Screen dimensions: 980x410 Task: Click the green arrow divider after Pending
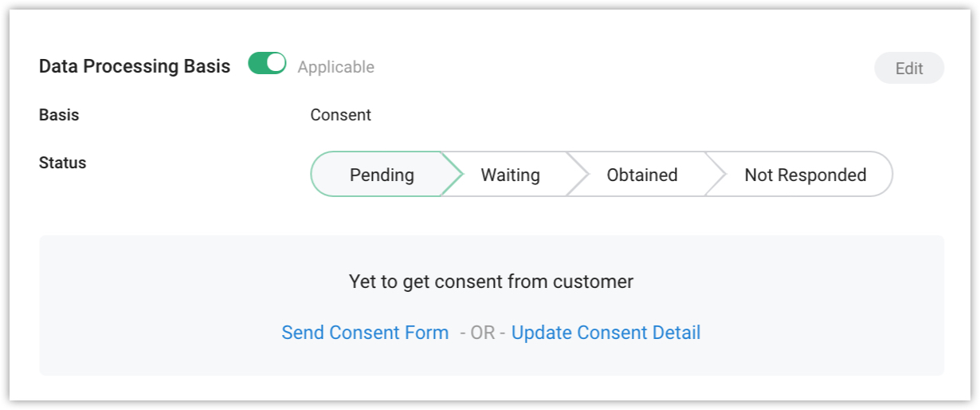click(x=453, y=174)
